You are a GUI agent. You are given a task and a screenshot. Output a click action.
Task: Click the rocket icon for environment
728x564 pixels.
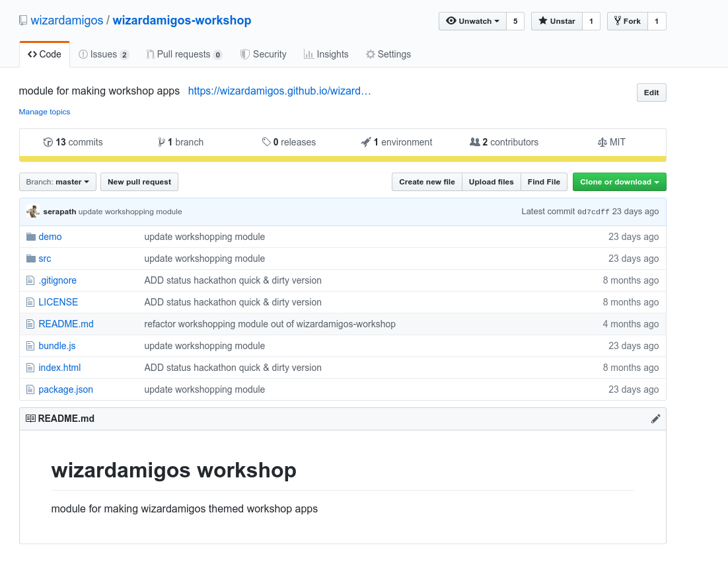point(366,142)
